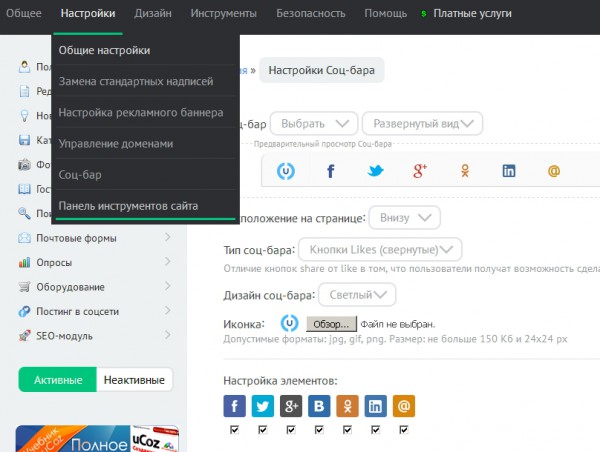Click the camera photo albums icon in sidebar
The image size is (600, 452).
(24, 165)
